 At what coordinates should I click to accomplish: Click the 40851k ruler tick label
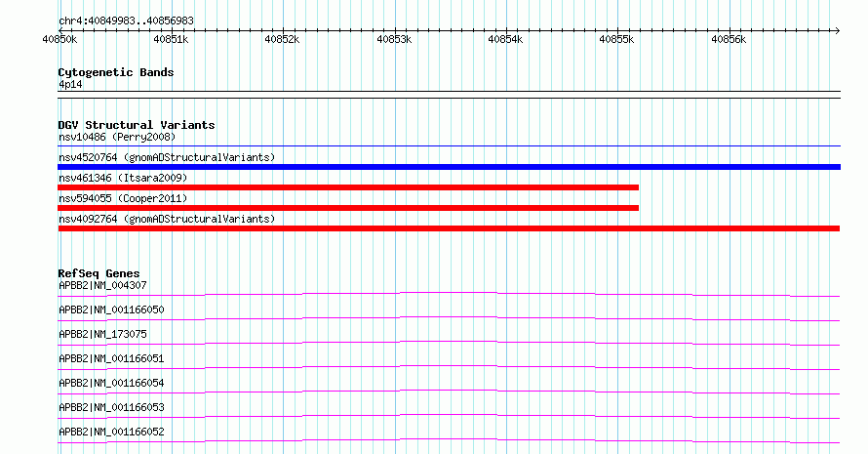tap(171, 39)
